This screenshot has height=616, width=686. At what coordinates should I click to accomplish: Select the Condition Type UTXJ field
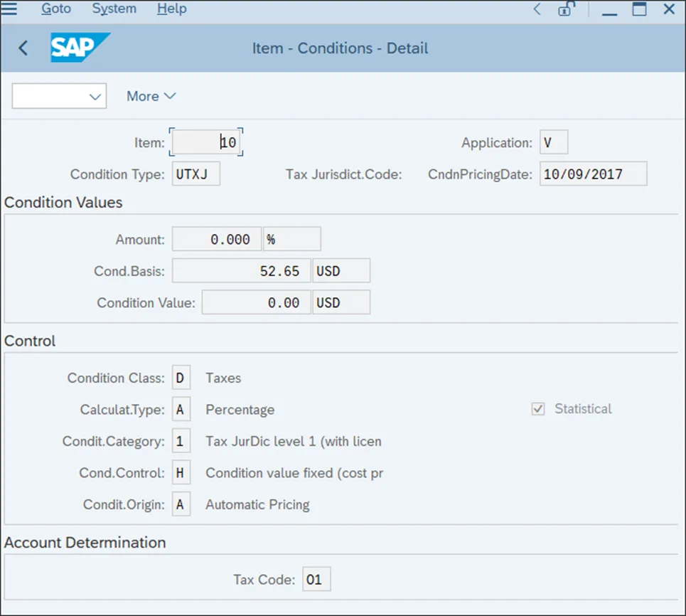click(196, 174)
